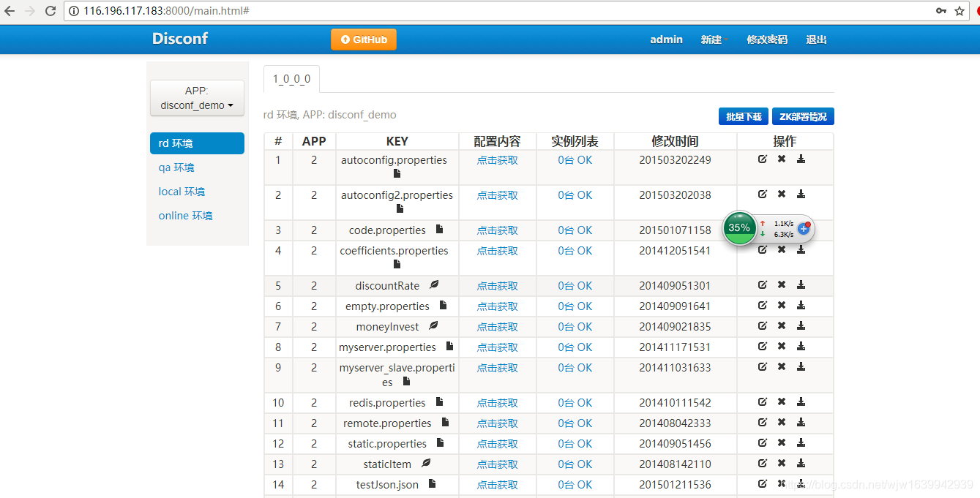Screen dimensions: 980x498
Task: Get config content for code.properties
Action: pos(498,230)
